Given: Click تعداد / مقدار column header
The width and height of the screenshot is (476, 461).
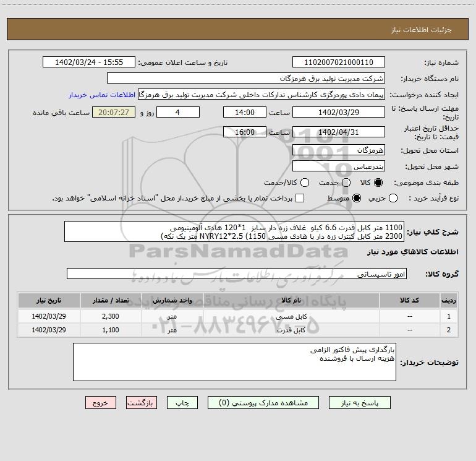Looking at the screenshot, I should click(x=111, y=301).
